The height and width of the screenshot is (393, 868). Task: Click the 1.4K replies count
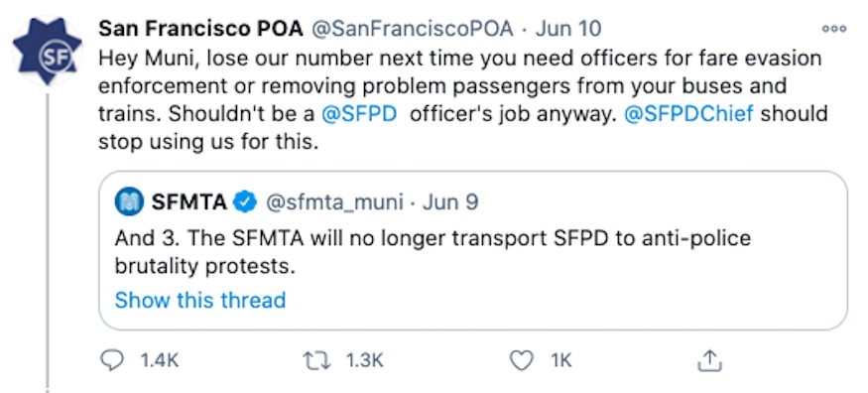pyautogui.click(x=160, y=361)
